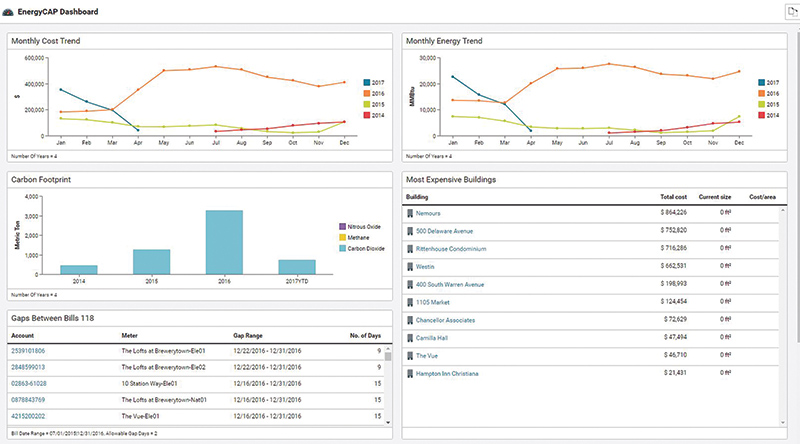Click the 10 Station Way-Ele01 meter cell
Viewport: 800px width, 444px height.
[149, 384]
